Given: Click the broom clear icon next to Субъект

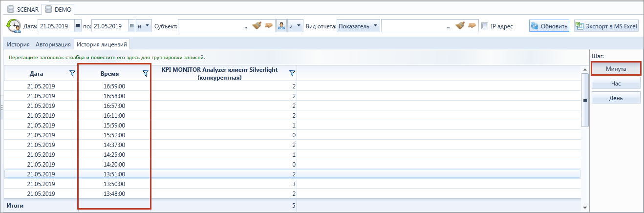Looking at the screenshot, I should point(257,26).
